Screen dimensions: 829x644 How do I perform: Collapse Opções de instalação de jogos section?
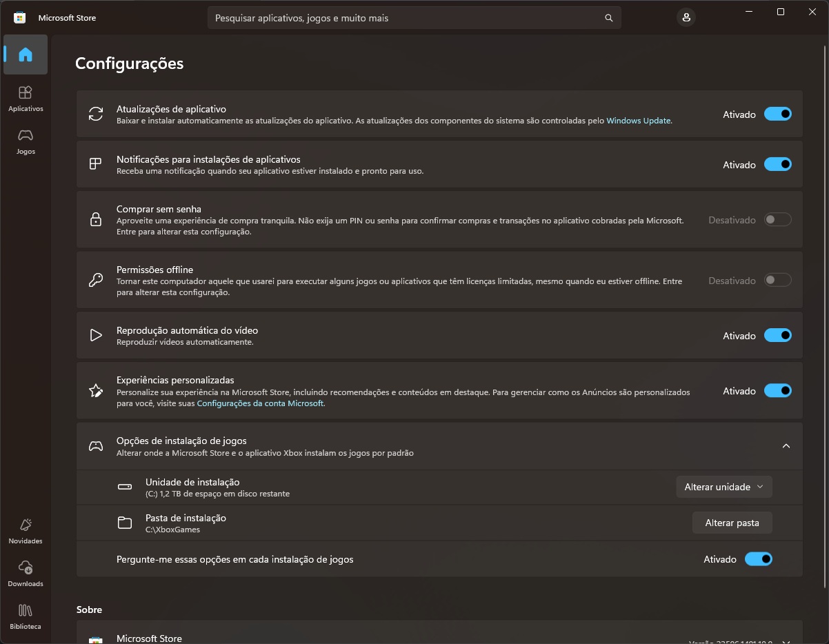[786, 446]
